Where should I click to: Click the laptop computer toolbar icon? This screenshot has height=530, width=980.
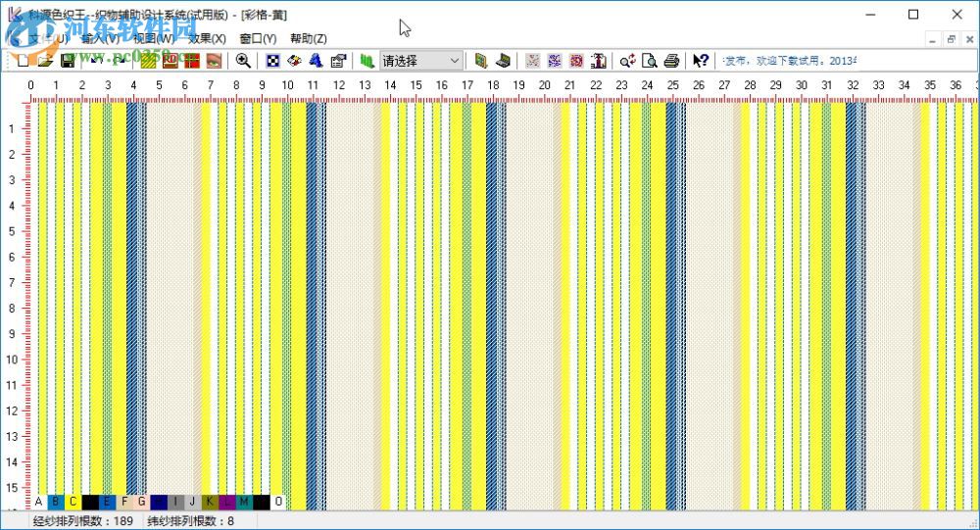click(503, 61)
